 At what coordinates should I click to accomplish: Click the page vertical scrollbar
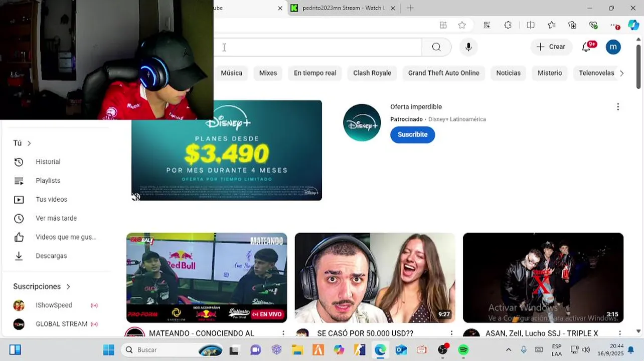[638, 68]
